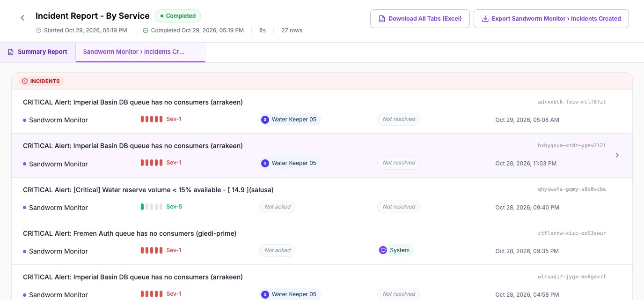The image size is (644, 300).
Task: Click incident ID qhyiwwfa-gqmy-s8o0vcbe
Action: 572,189
